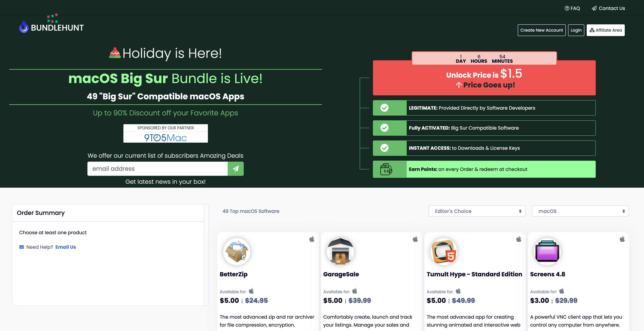Click GarageSale Available for Apple icon
Viewport: 644px width, 331px height.
pos(355,291)
